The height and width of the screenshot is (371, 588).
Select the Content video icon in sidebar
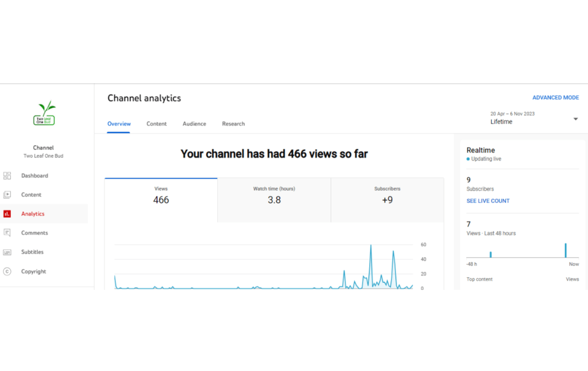[x=7, y=195]
